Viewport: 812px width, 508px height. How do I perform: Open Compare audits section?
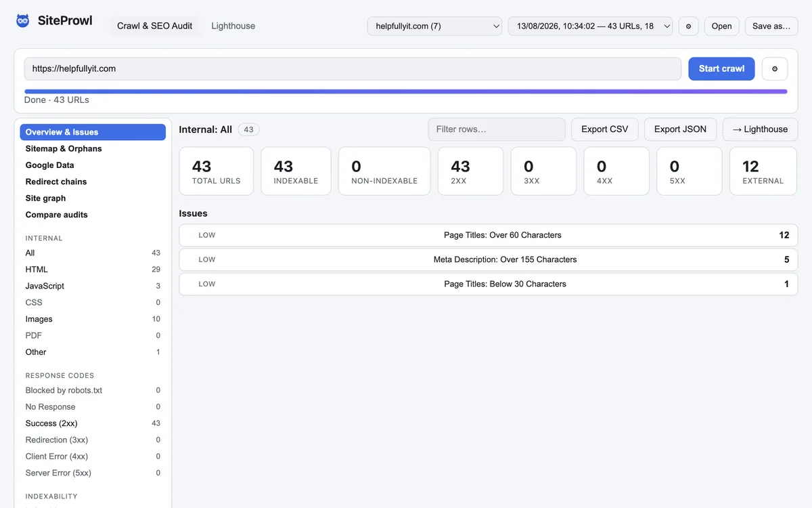point(93,215)
